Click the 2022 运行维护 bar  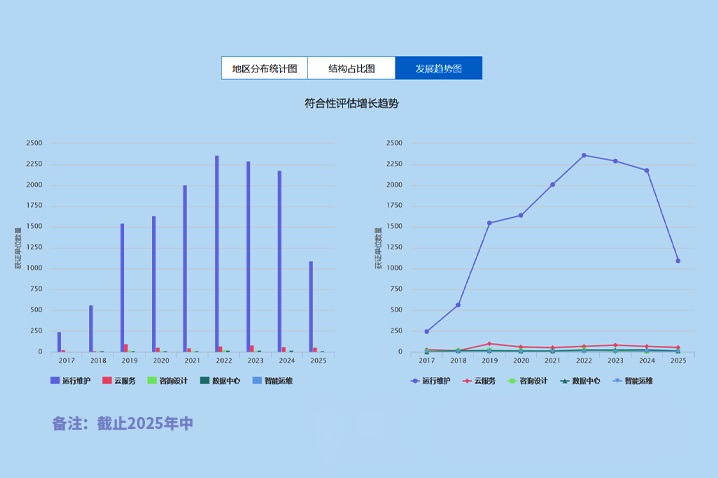[216, 254]
